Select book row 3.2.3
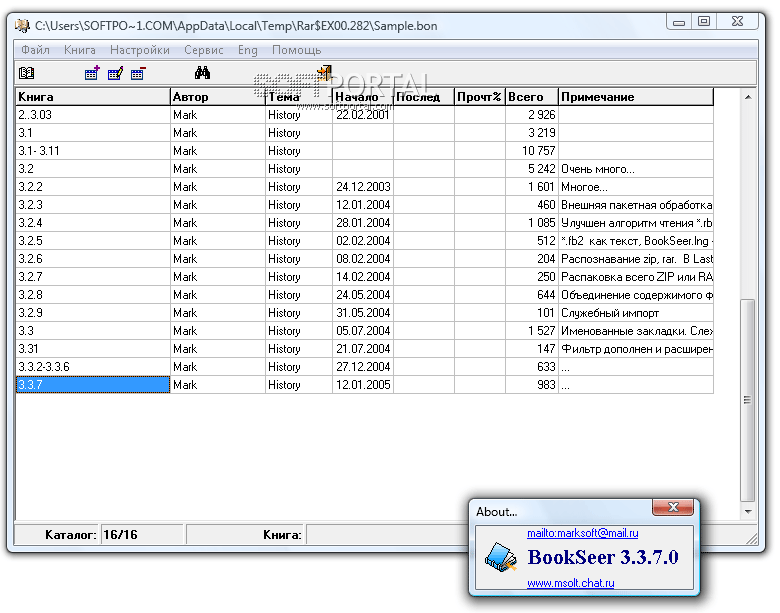The height and width of the screenshot is (613, 780). coord(365,205)
